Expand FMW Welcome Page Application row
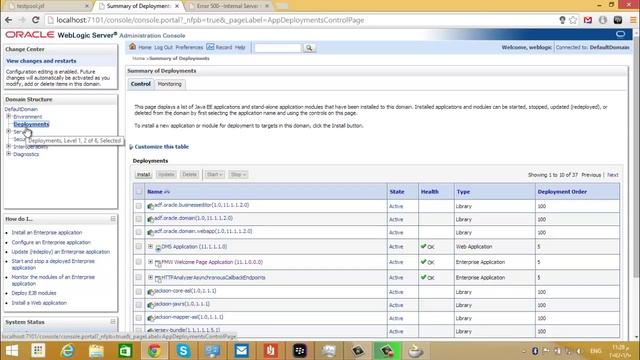 (x=150, y=262)
